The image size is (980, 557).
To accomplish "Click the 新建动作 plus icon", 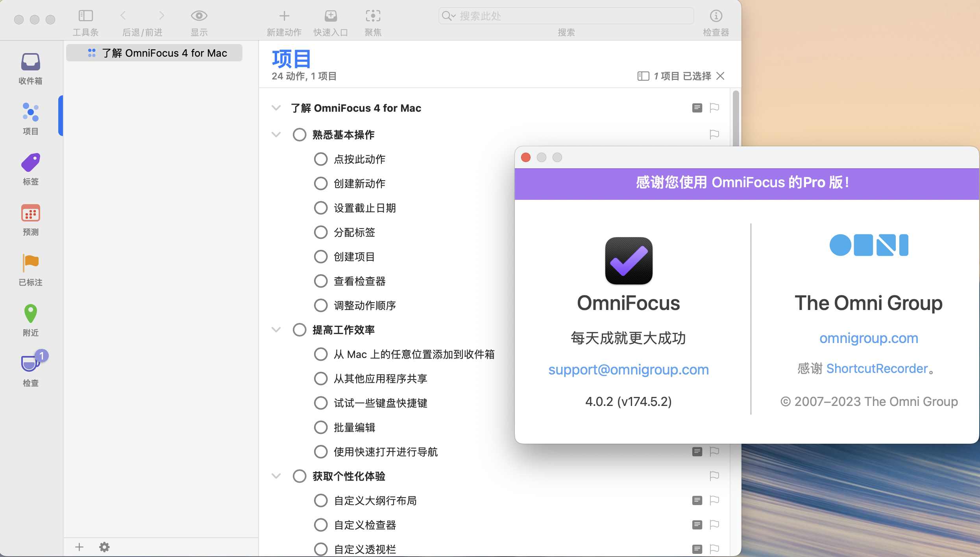I will point(284,16).
